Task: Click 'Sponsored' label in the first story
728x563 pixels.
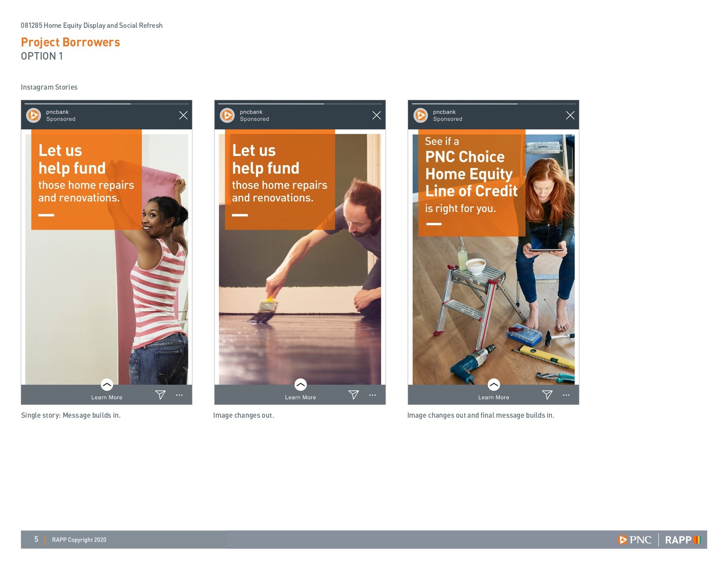Action: (x=61, y=119)
